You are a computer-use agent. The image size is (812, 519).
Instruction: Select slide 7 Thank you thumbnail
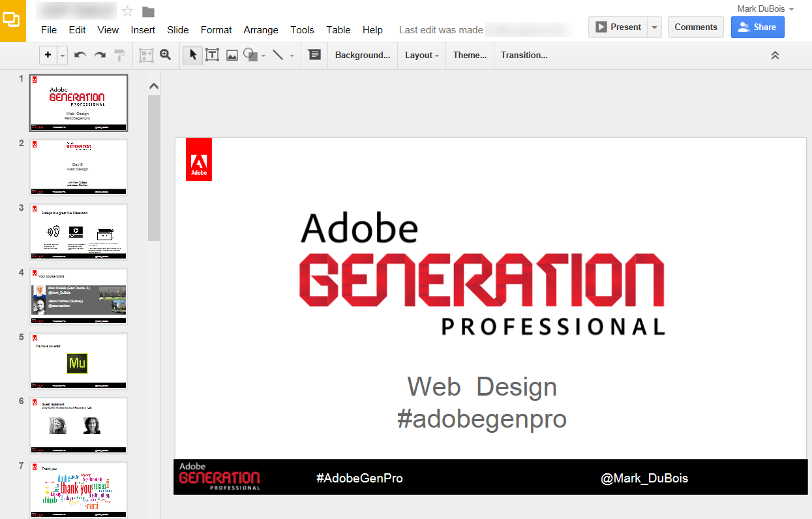click(x=79, y=490)
